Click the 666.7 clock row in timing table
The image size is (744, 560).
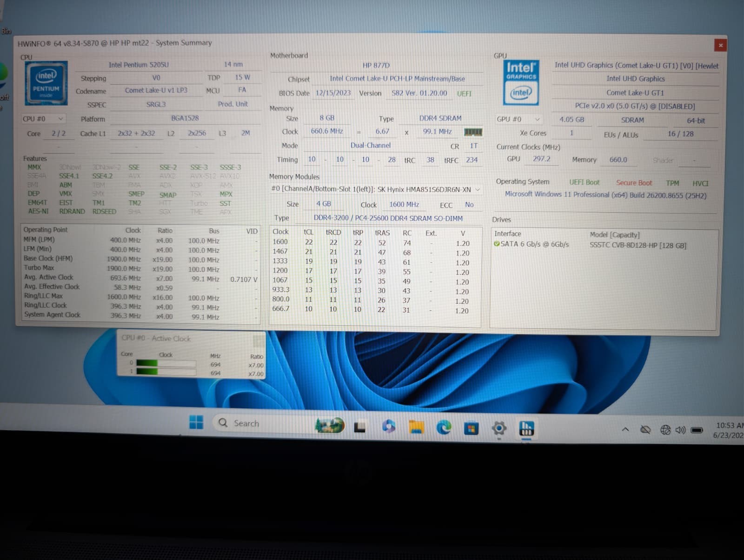[371, 309]
